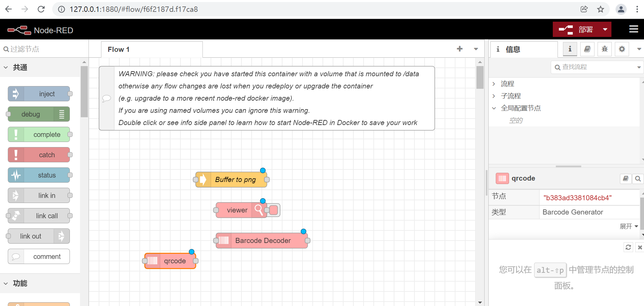The width and height of the screenshot is (644, 306).
Task: Click the Barcode Decoder output port
Action: point(308,241)
